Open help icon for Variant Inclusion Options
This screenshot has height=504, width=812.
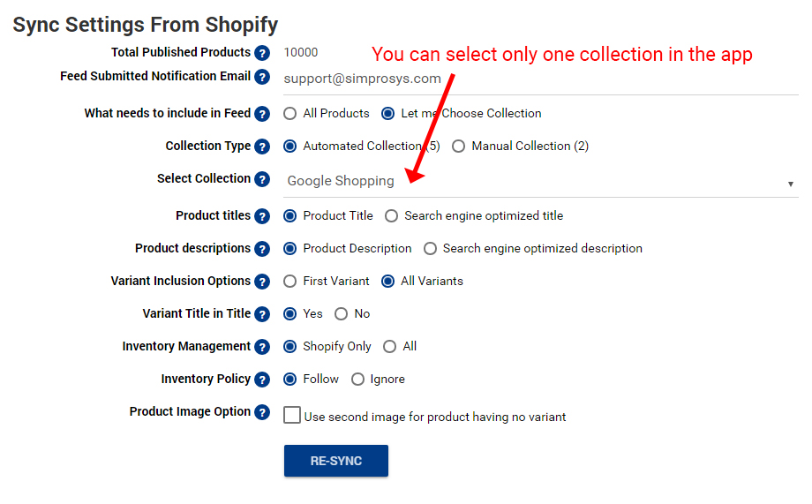(x=262, y=282)
